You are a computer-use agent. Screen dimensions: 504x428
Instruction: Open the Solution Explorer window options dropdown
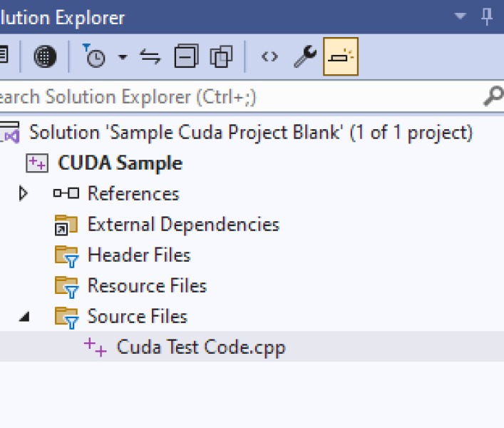(461, 16)
